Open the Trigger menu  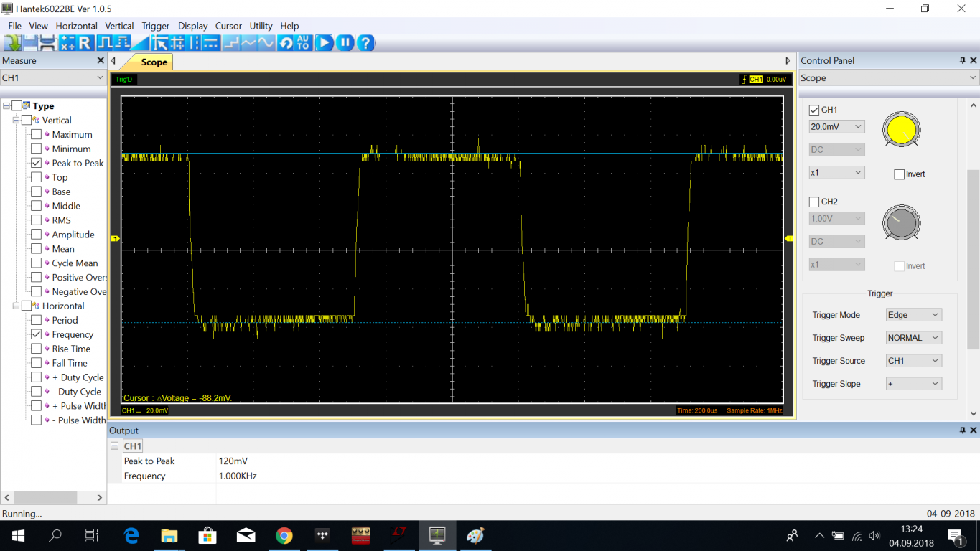(156, 26)
